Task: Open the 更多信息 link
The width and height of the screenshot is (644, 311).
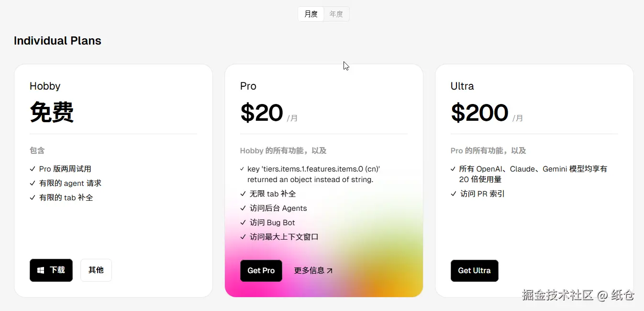Action: (309, 271)
